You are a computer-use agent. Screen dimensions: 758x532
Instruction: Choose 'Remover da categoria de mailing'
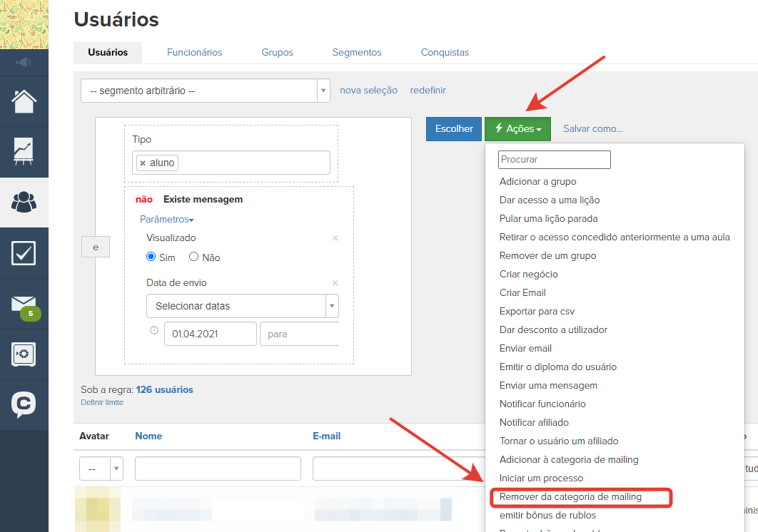(570, 497)
